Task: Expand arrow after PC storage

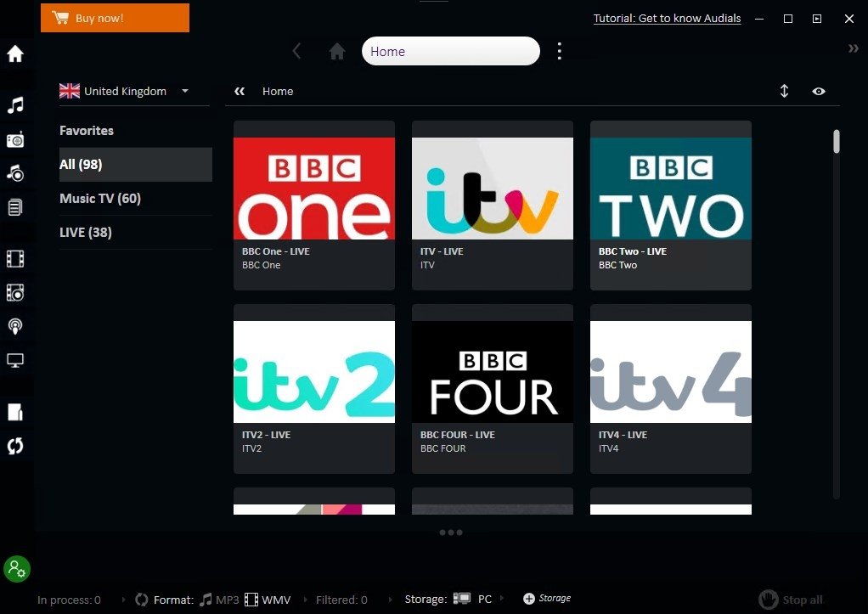Action: [x=502, y=598]
